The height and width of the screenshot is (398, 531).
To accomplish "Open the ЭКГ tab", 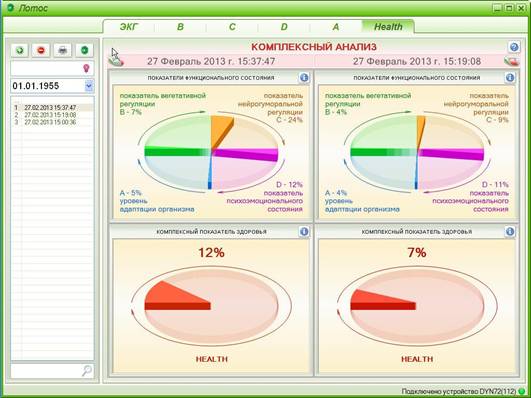I will (x=129, y=27).
